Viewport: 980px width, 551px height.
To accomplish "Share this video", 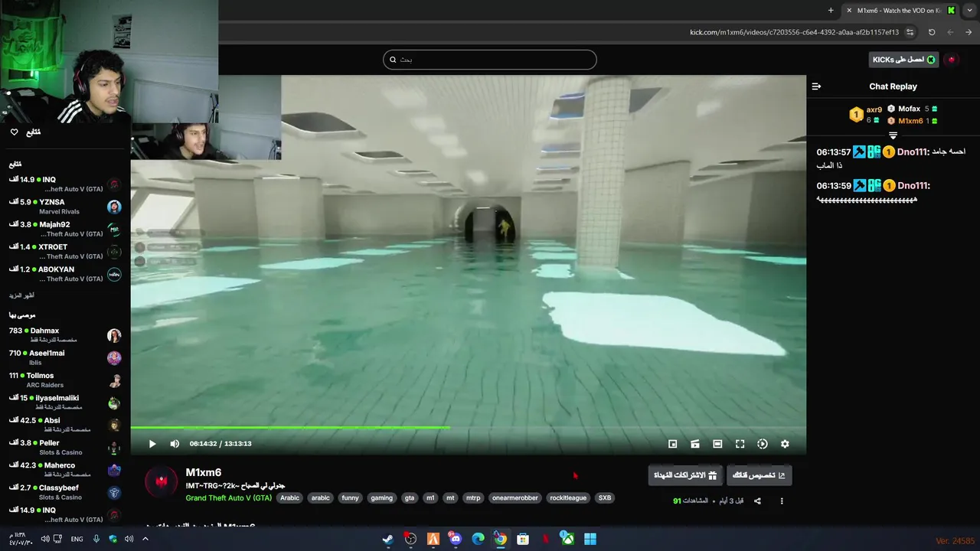I will [757, 501].
